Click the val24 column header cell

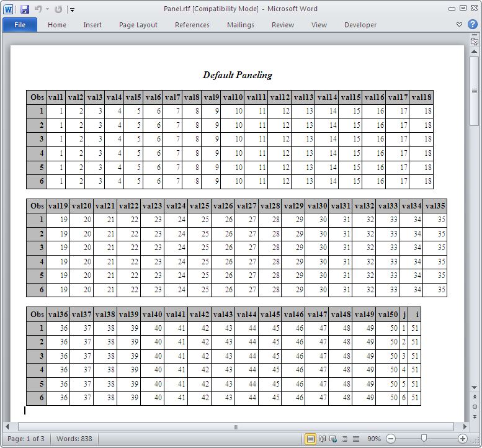coord(176,206)
